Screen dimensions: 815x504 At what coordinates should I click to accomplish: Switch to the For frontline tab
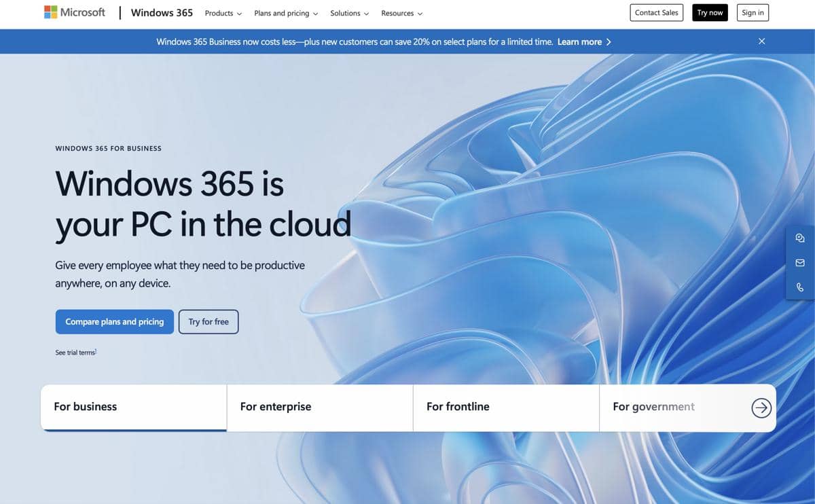click(x=506, y=408)
